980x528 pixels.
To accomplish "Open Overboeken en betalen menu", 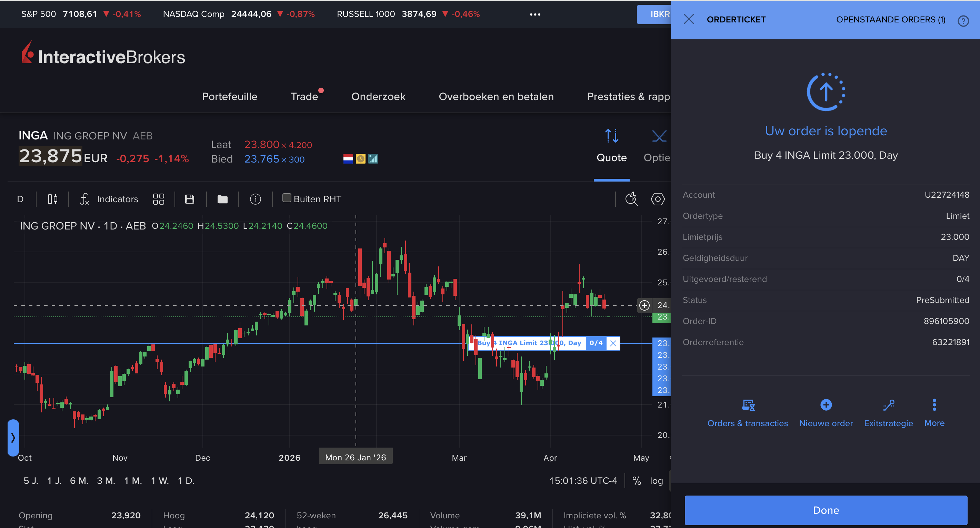I will coord(496,97).
